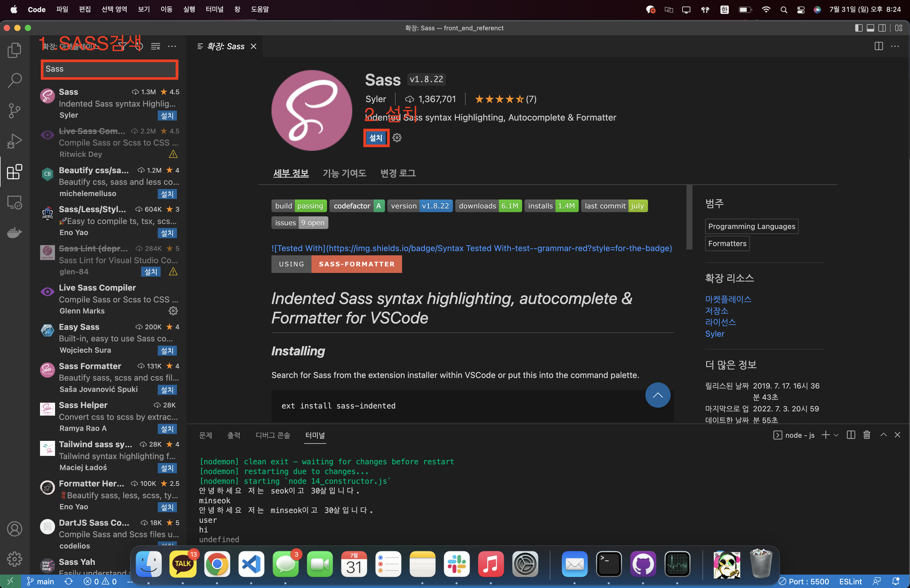Open Remote Explorer activity bar icon
Viewport: 910px width, 588px height.
[x=14, y=202]
